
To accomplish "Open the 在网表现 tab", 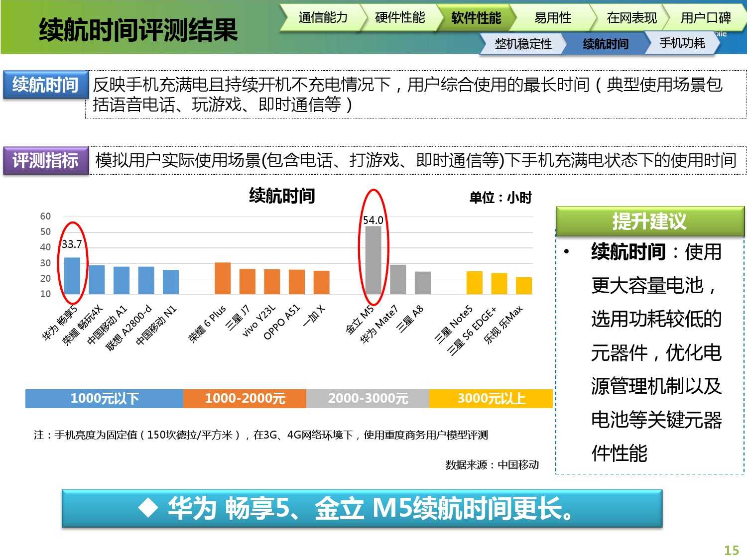I will pos(631,18).
